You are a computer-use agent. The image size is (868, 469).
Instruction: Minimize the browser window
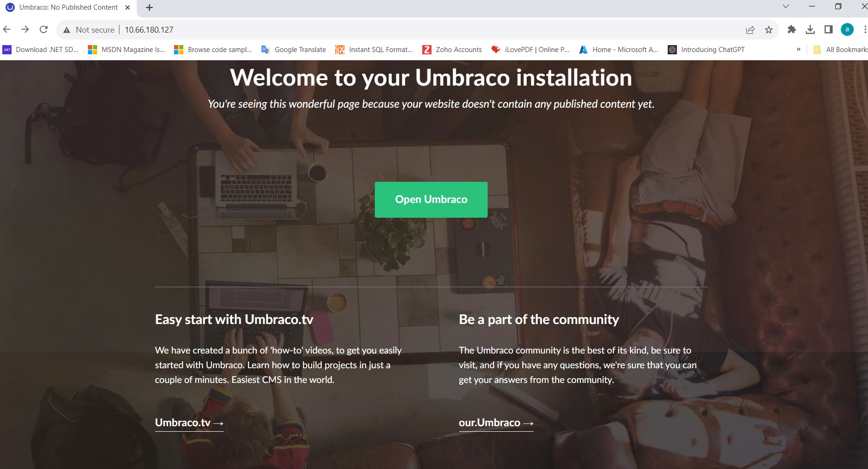pyautogui.click(x=812, y=6)
